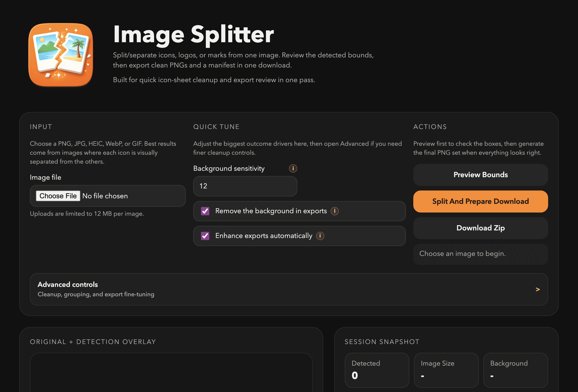Click info icon beside Background sensitivity
578x392 pixels.
click(293, 168)
